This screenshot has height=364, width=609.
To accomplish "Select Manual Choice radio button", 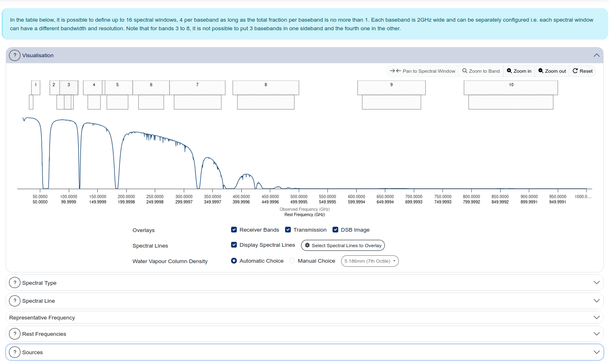I will (x=292, y=261).
